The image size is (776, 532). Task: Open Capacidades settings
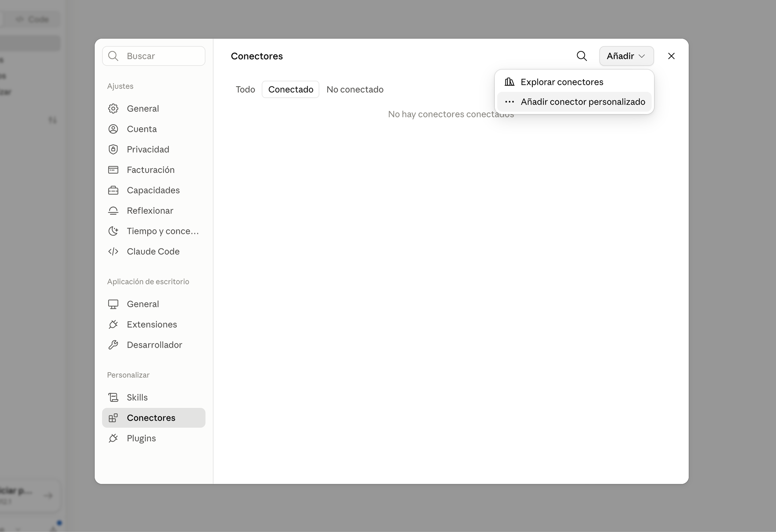(153, 190)
